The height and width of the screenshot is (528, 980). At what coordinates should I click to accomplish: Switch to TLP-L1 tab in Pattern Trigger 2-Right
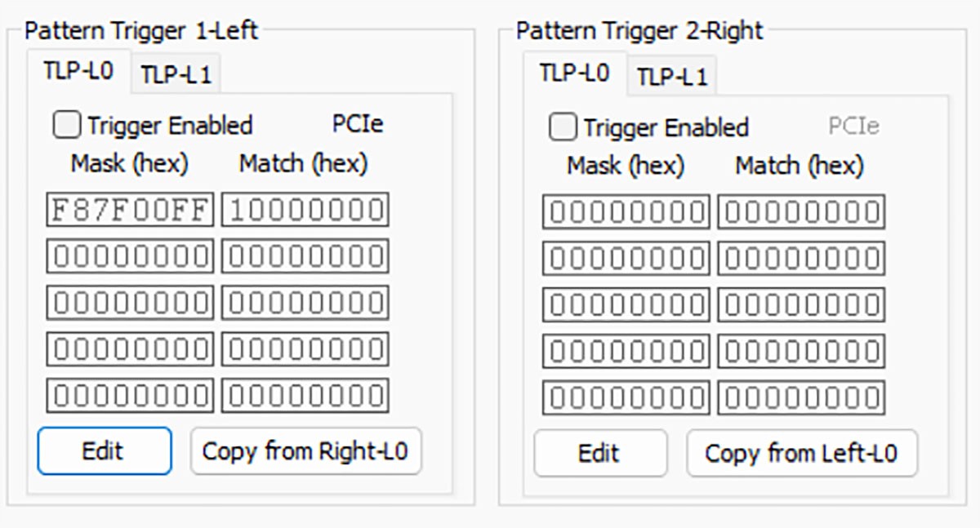[672, 78]
